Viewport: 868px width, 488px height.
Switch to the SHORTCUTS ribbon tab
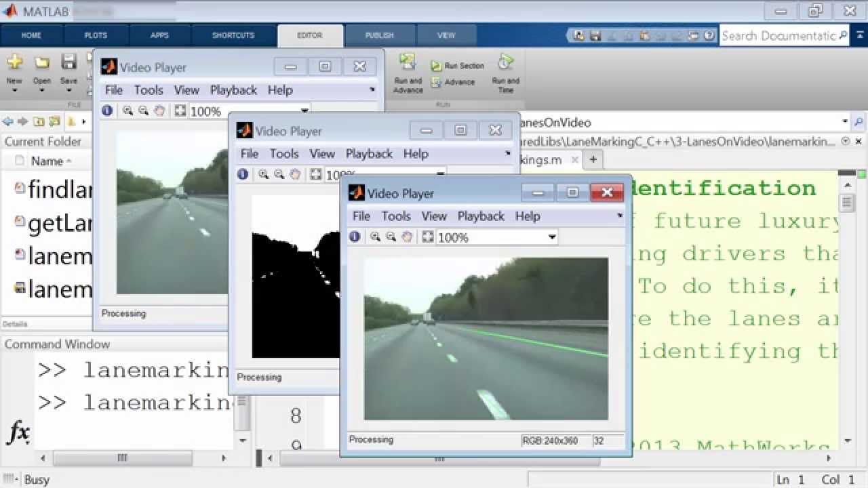[x=233, y=35]
